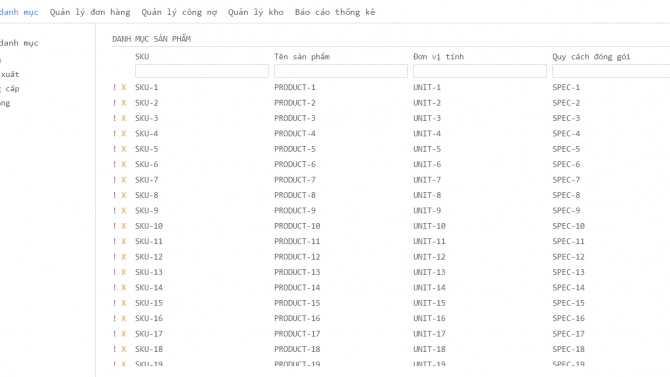The width and height of the screenshot is (670, 377).
Task: Open the 'Quản lý công nợ' menu
Action: pos(179,12)
